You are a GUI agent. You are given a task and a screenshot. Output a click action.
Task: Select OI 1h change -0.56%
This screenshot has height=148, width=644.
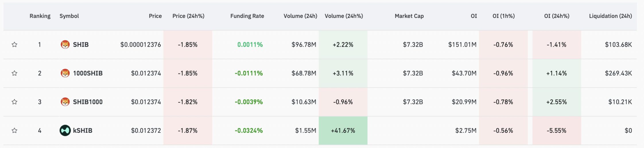coord(503,130)
